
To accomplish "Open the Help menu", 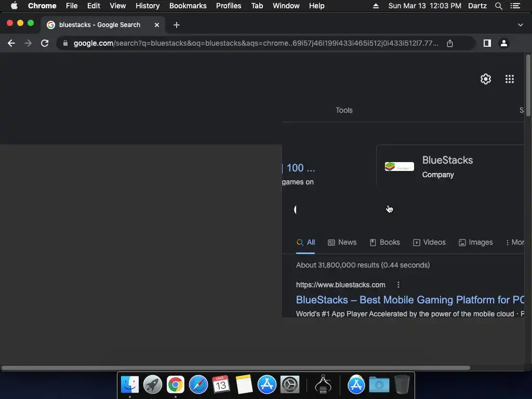I will [x=316, y=6].
